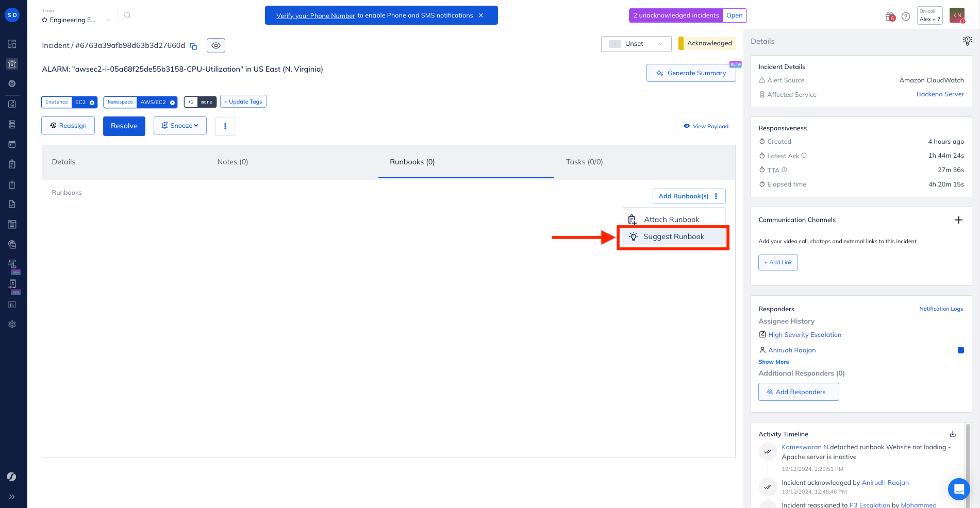The image size is (980, 508).
Task: Open the search magnifier in top bar
Action: [x=127, y=15]
